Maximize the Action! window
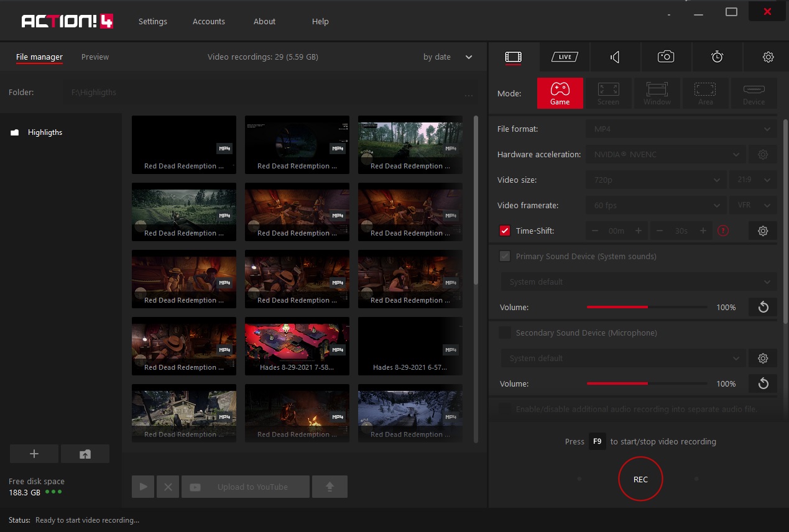 (731, 12)
